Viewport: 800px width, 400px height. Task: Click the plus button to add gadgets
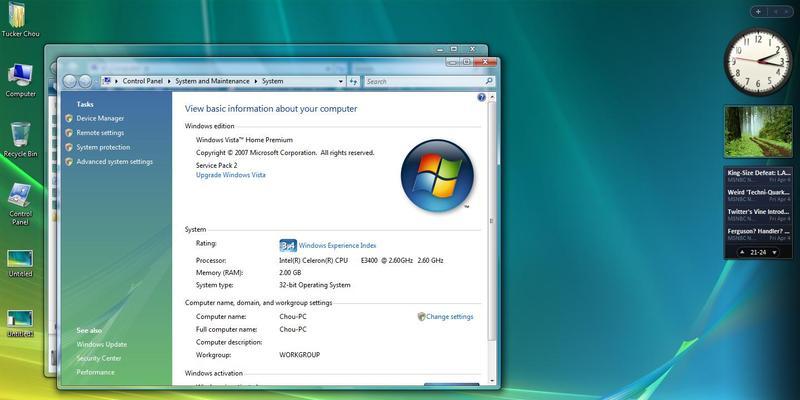[758, 11]
